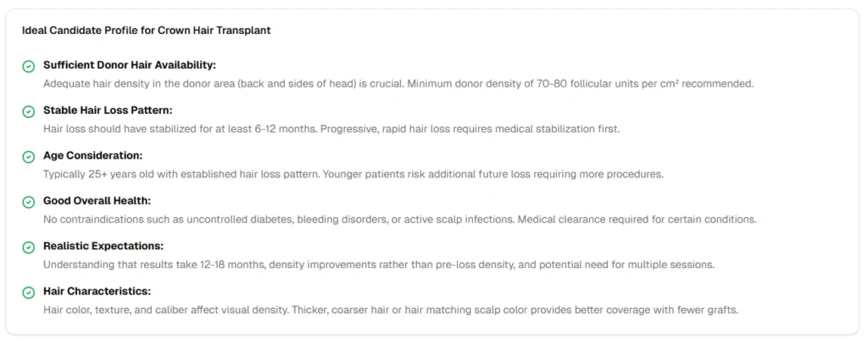Click the check circle next to Realistic Expectations
The width and height of the screenshot is (868, 342).
(x=28, y=247)
